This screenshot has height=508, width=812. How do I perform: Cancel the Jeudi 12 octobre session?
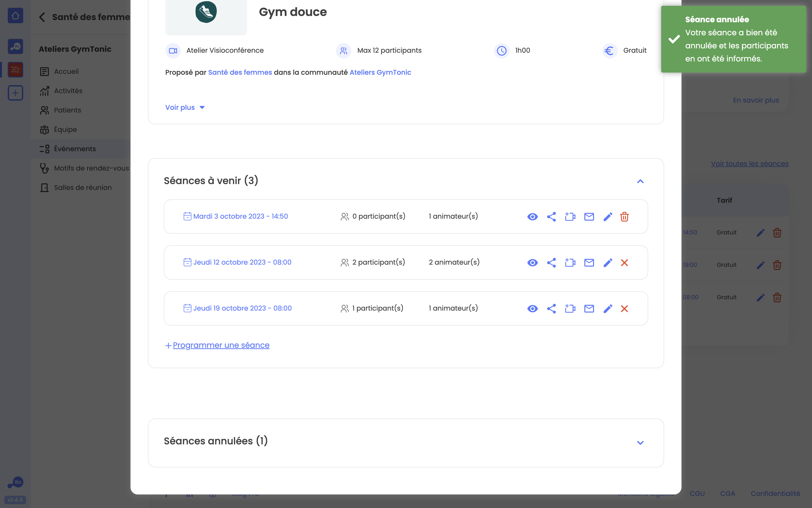tap(624, 263)
